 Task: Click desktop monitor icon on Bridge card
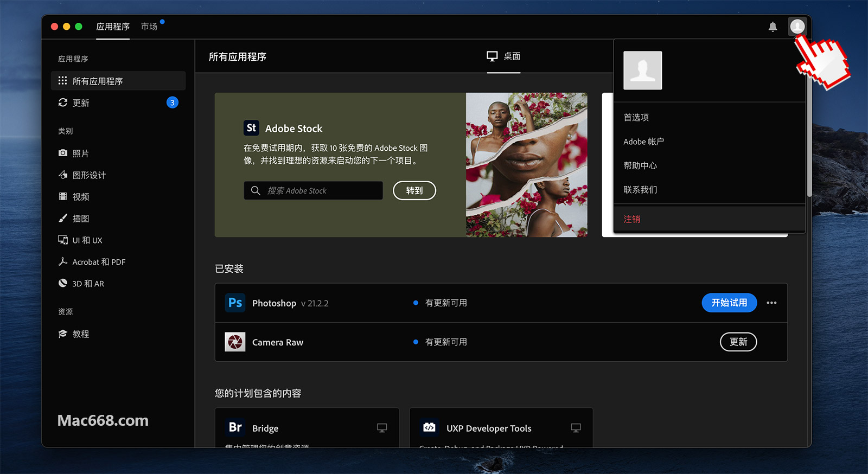pyautogui.click(x=382, y=428)
